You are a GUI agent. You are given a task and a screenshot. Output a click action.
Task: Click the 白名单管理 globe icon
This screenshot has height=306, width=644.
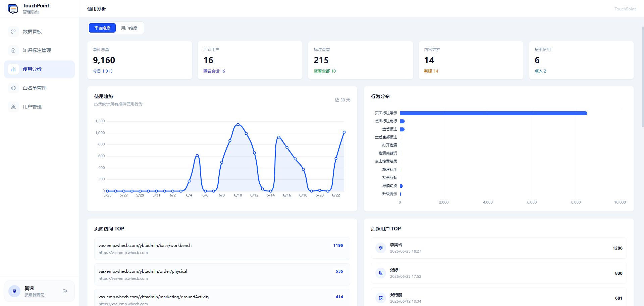[x=13, y=88]
